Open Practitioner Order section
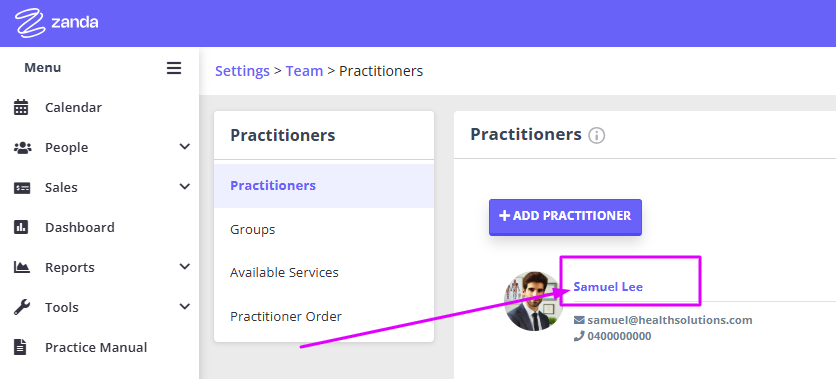This screenshot has width=836, height=379. click(x=324, y=317)
